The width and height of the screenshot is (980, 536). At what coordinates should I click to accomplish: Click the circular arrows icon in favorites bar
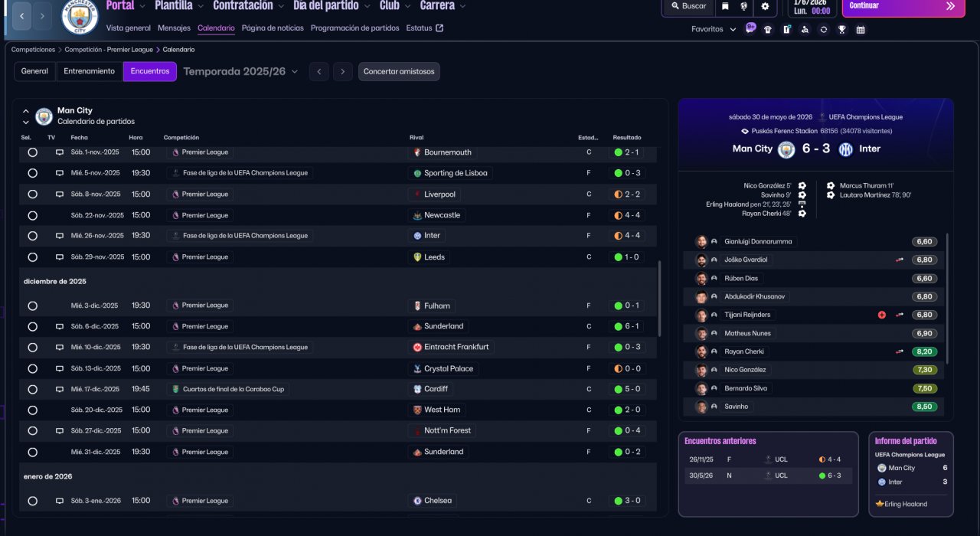tap(824, 30)
